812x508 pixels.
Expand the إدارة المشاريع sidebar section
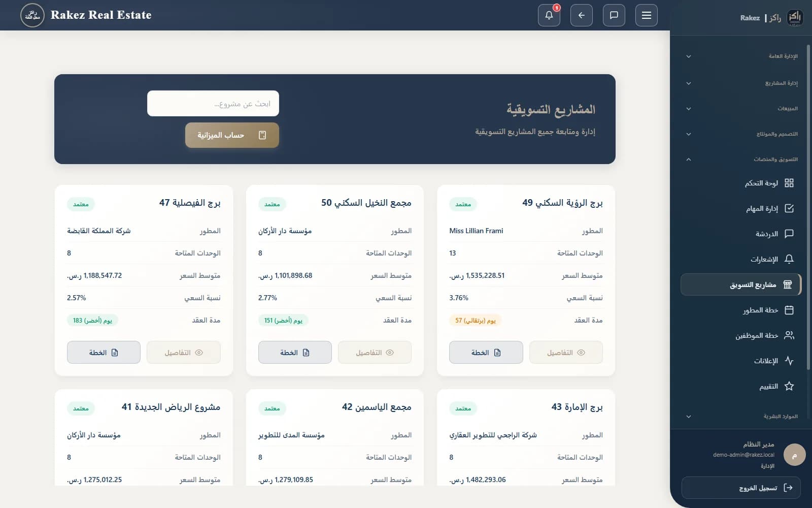[x=741, y=83]
